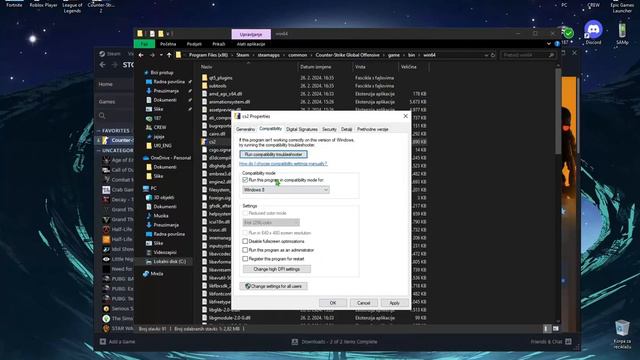Open OneDrive - Personal in sidebar

coord(170,158)
